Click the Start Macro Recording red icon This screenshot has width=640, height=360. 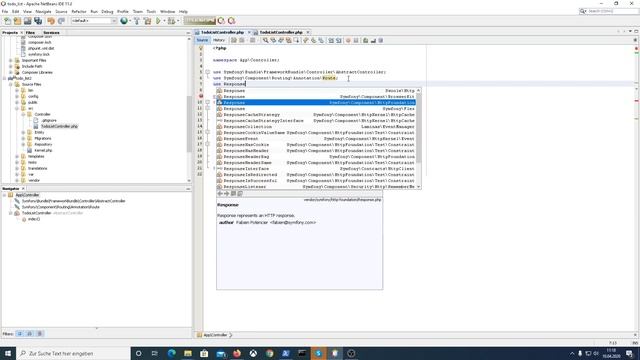348,40
